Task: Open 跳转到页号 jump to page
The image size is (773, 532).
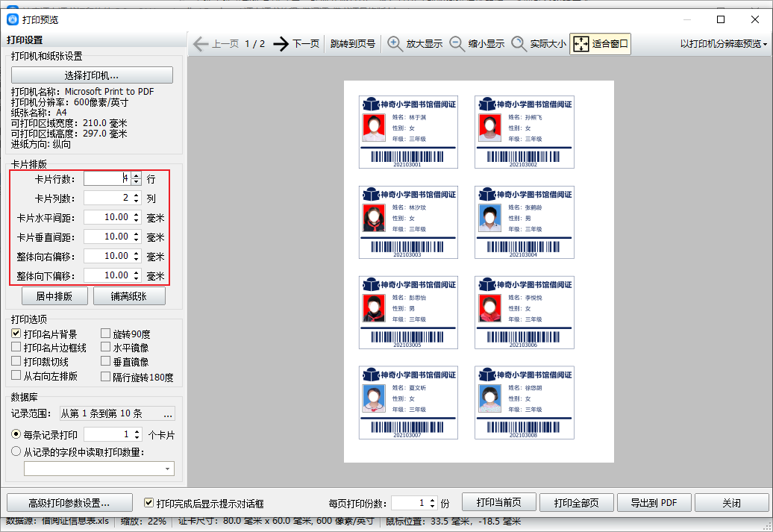Action: (352, 44)
